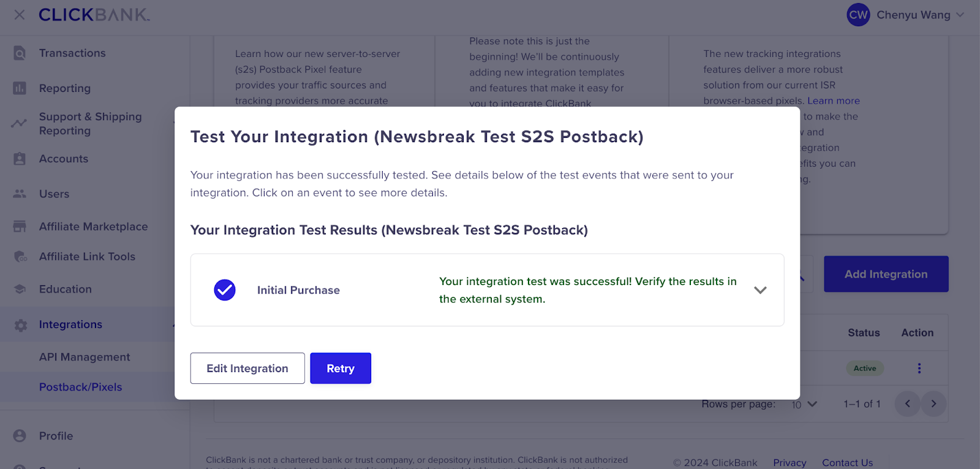Open API Management submenu item
980x469 pixels.
(x=85, y=357)
